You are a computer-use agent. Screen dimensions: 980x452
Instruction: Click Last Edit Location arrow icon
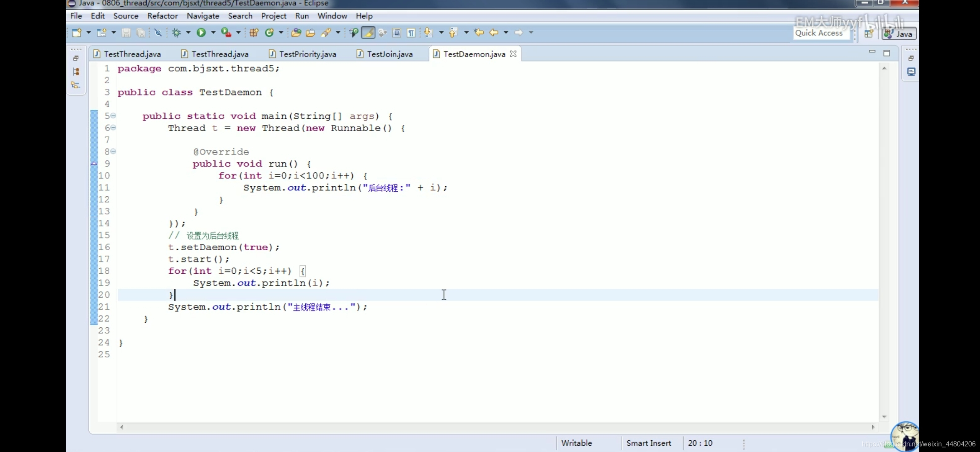pyautogui.click(x=479, y=33)
